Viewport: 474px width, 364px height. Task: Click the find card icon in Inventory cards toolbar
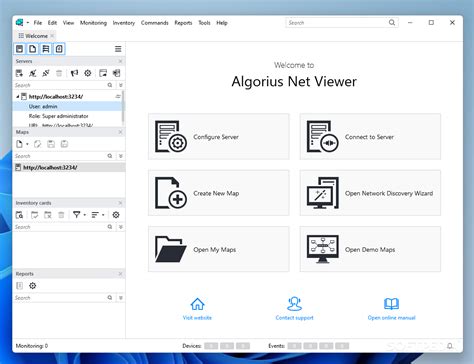coord(19,215)
